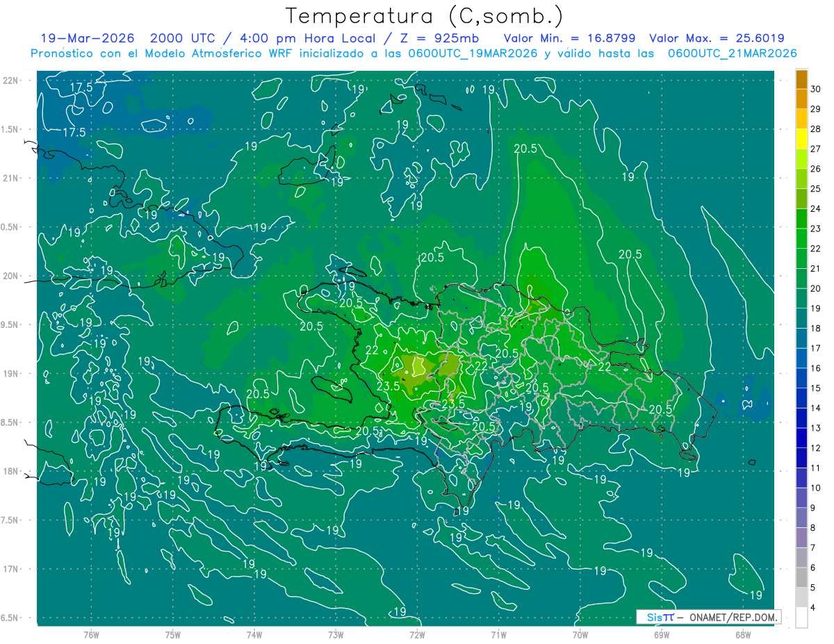Click the 22N latitude axis label

click(11, 81)
